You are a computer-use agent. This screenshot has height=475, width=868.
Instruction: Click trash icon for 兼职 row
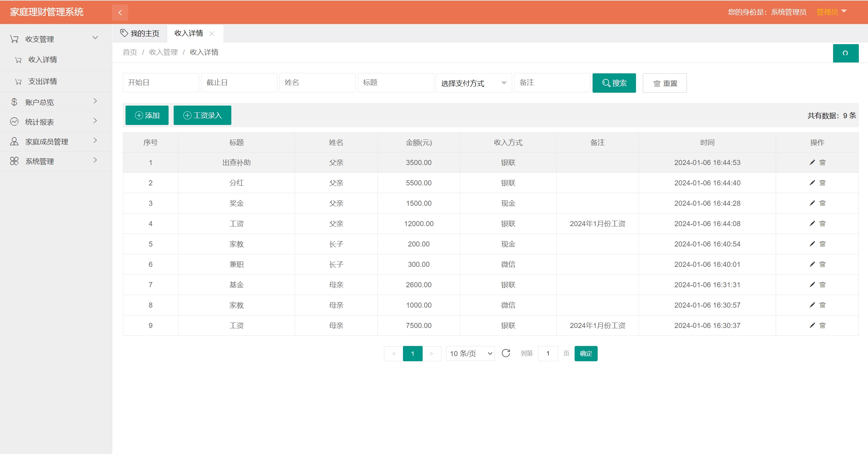pyautogui.click(x=823, y=264)
